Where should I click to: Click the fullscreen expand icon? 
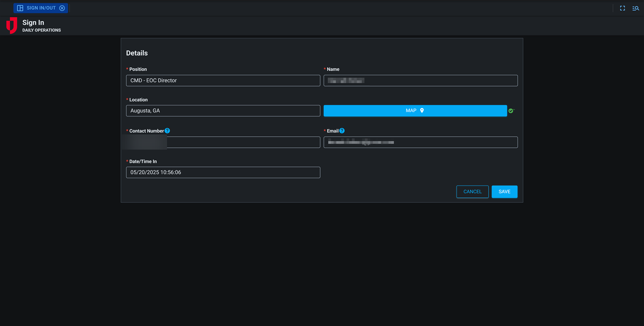(x=622, y=8)
